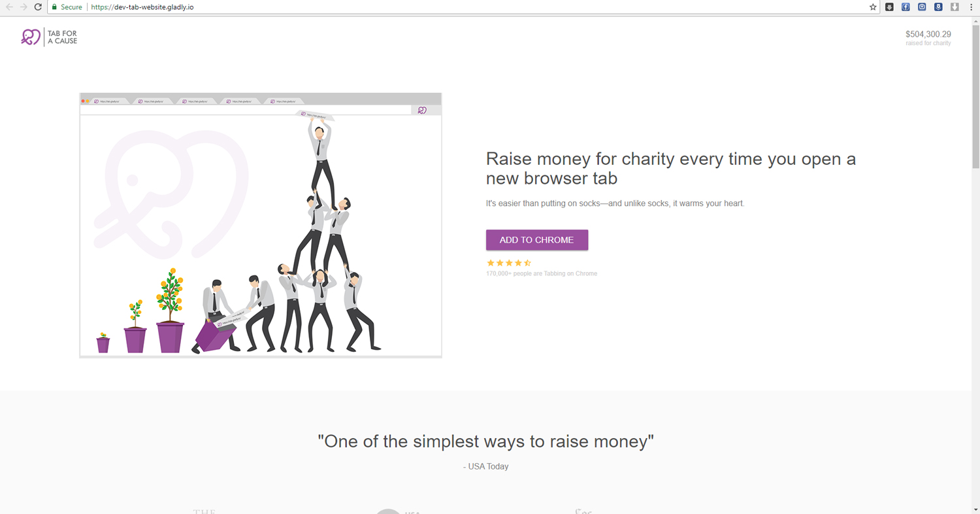Click the blue shield extension icon
The image size is (980, 514).
938,7
